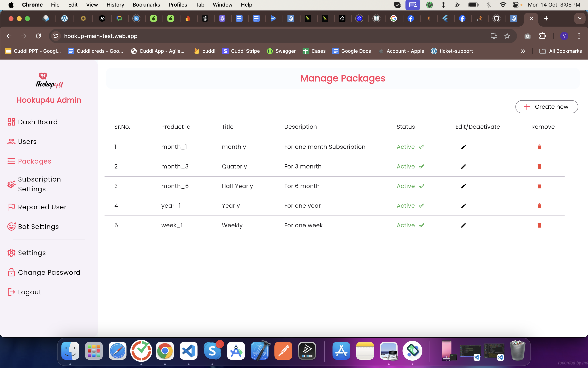Click the pencil icon for month_6 row
The image size is (588, 368).
463,186
